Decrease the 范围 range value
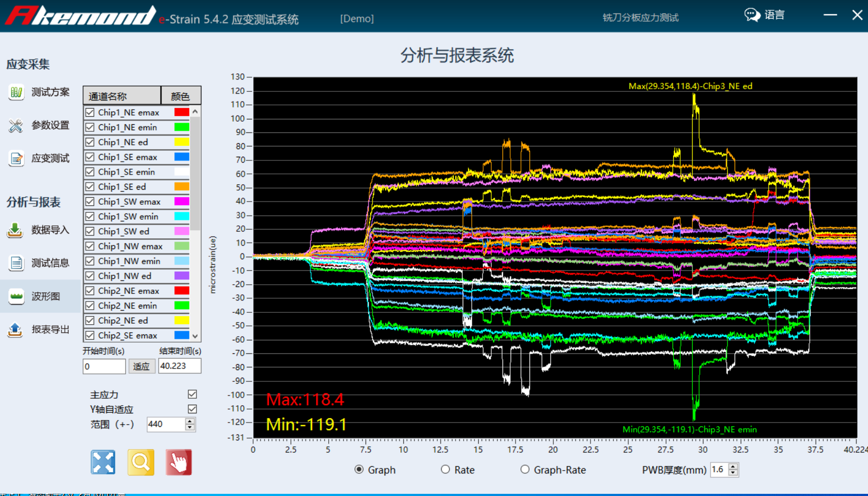 (x=189, y=427)
